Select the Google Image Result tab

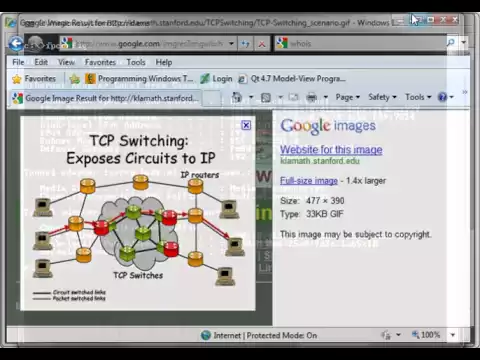[105, 98]
